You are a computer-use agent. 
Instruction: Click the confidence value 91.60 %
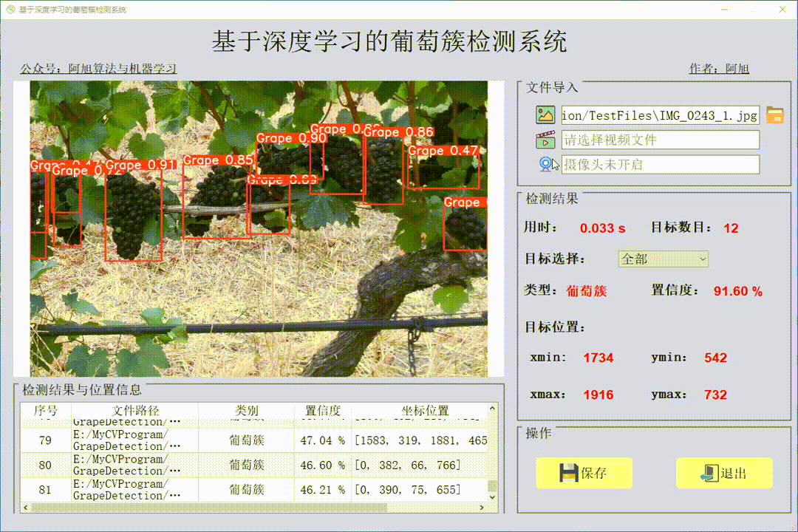point(738,291)
